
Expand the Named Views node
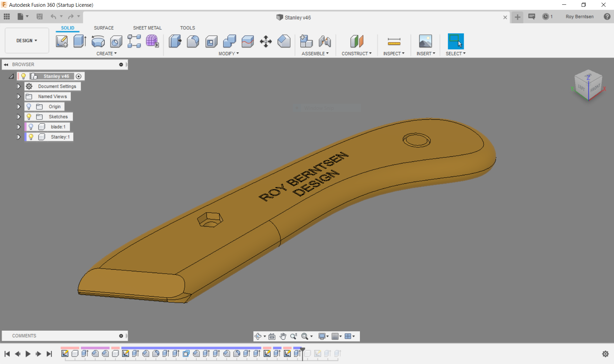(x=19, y=96)
